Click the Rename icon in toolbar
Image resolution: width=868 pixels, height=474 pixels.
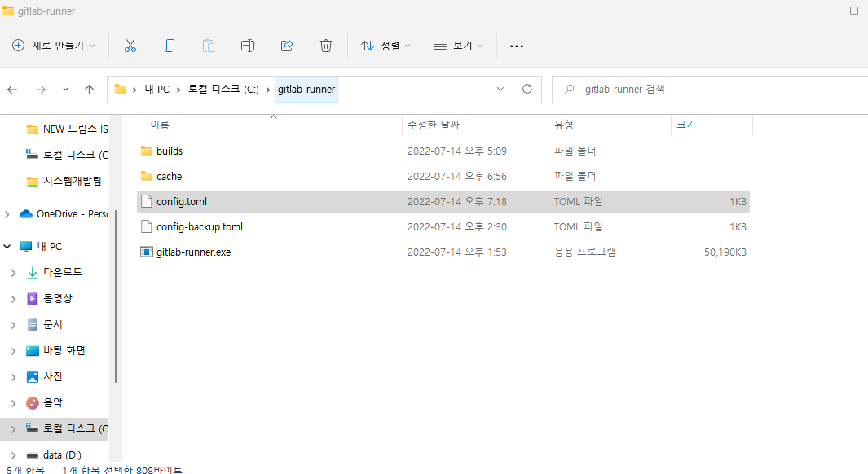248,46
